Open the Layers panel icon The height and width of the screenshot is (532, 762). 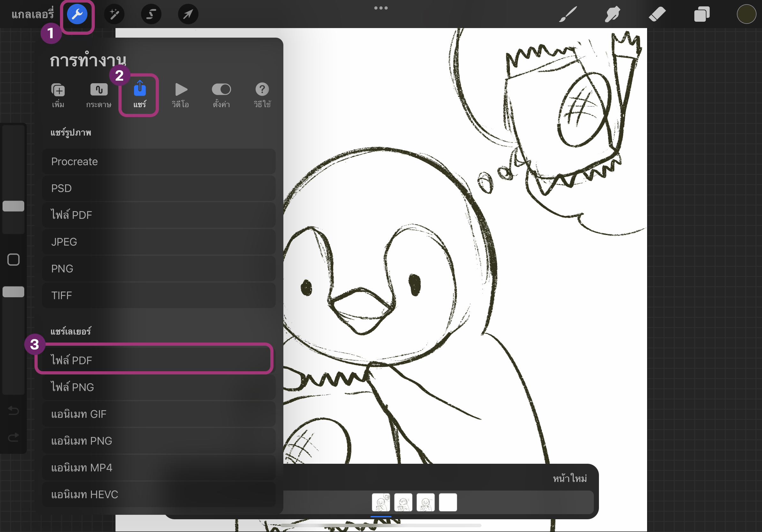click(x=702, y=14)
